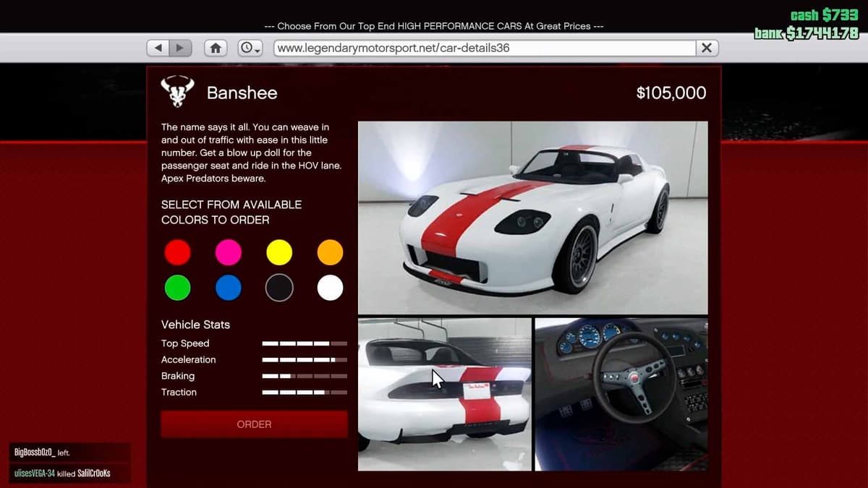The image size is (868, 488).
Task: Click the Legendary Motorsport URL address field
Action: (x=484, y=48)
